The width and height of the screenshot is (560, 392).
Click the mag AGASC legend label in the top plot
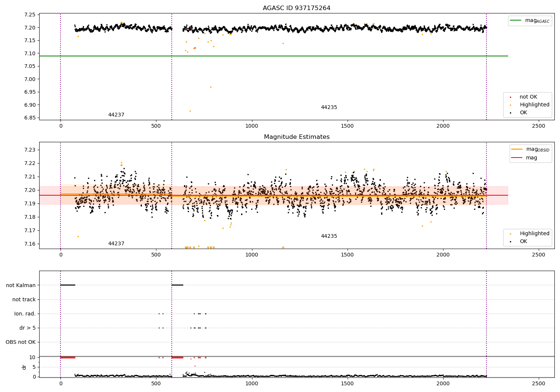pyautogui.click(x=537, y=21)
